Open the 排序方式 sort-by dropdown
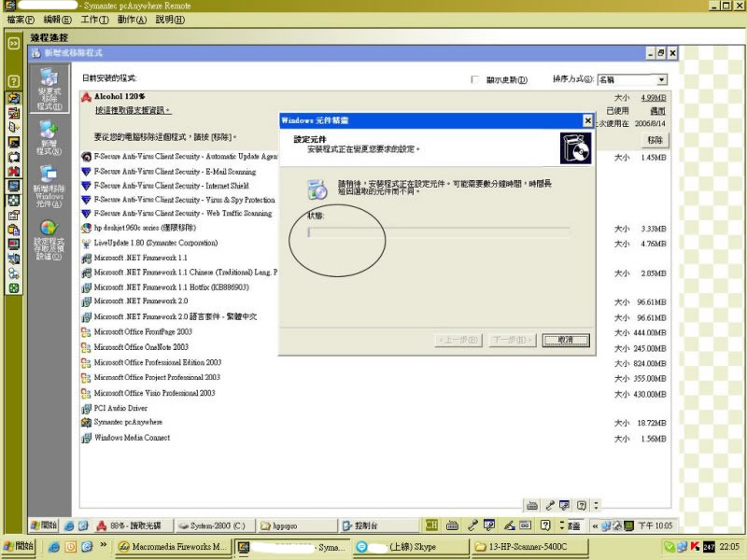Screen dimensions: 747x560 point(633,79)
